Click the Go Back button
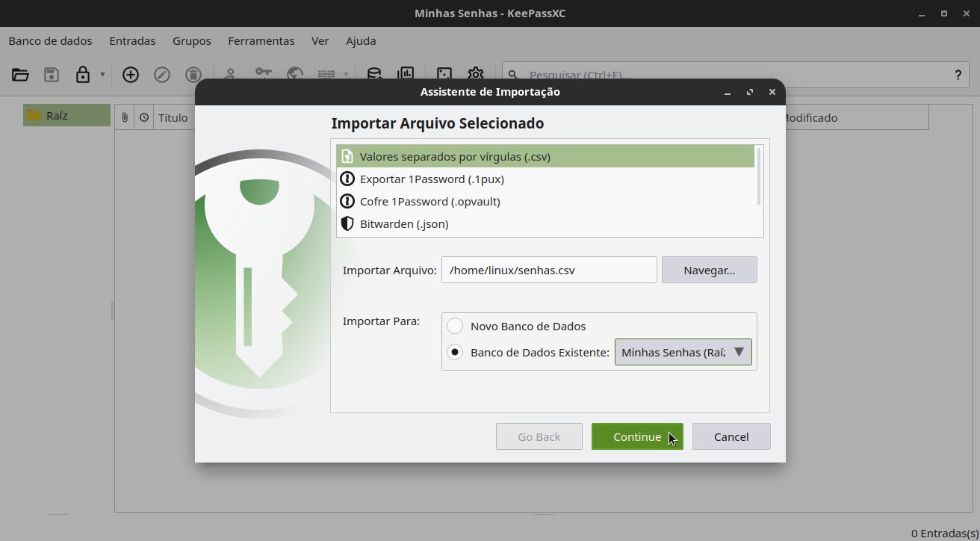The width and height of the screenshot is (980, 541). [539, 437]
